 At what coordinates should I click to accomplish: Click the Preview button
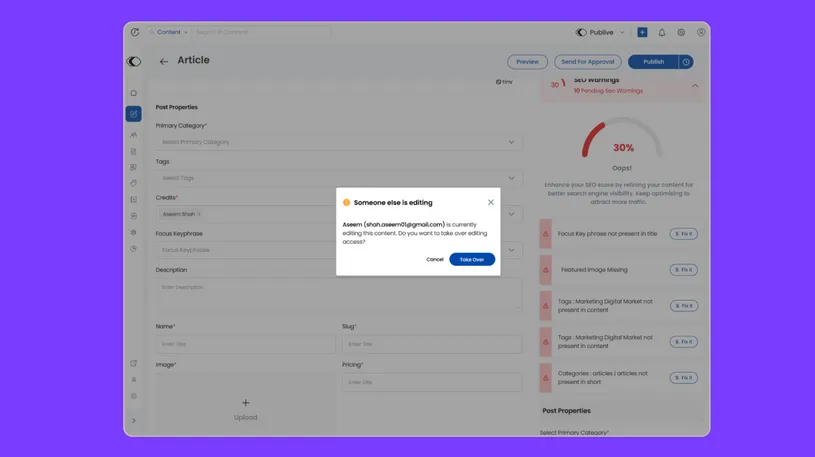527,62
